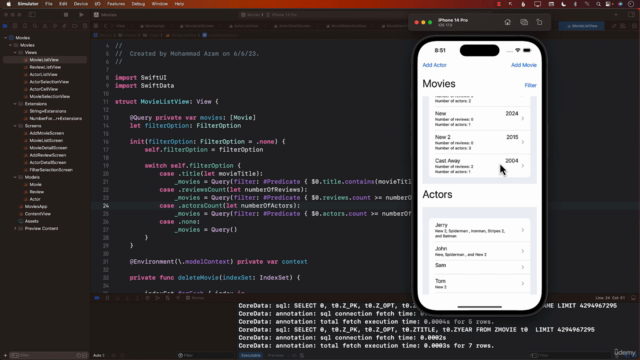The height and width of the screenshot is (360, 640).
Task: Click the Run (play) button in Xcode
Action: pos(81,15)
